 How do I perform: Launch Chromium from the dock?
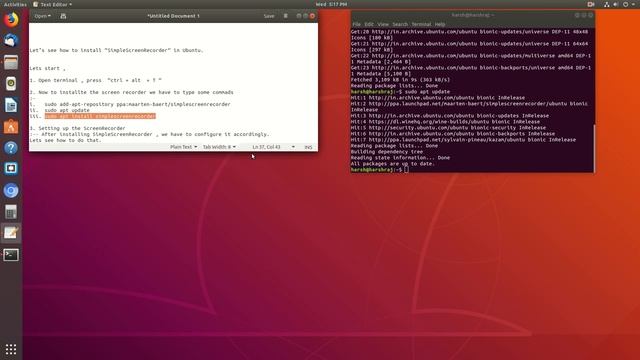[x=11, y=191]
